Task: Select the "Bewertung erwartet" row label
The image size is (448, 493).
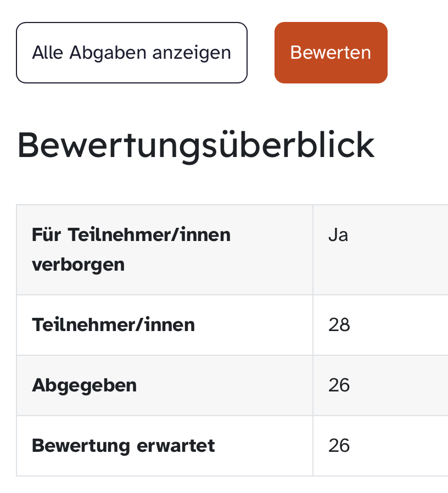Action: 123,446
